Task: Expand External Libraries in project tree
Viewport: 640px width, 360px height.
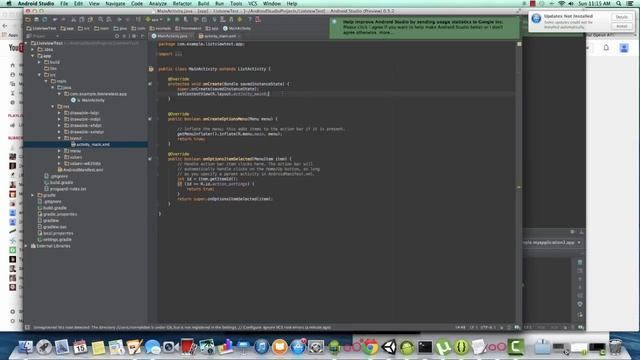Action: pyautogui.click(x=27, y=246)
